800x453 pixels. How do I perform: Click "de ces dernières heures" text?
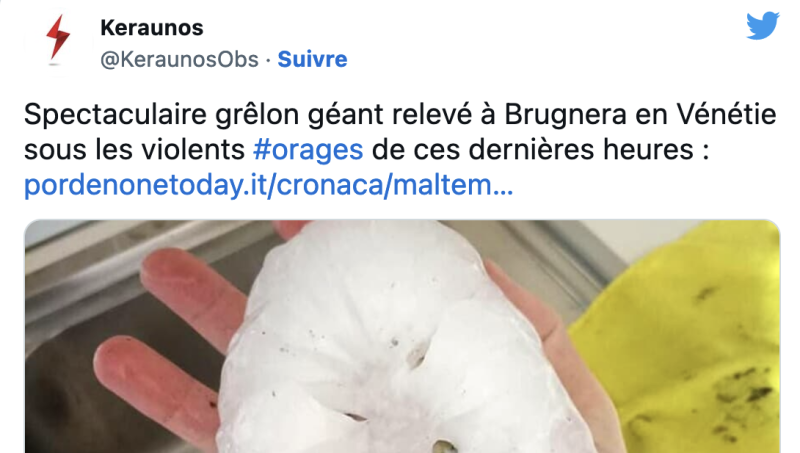[x=533, y=150]
